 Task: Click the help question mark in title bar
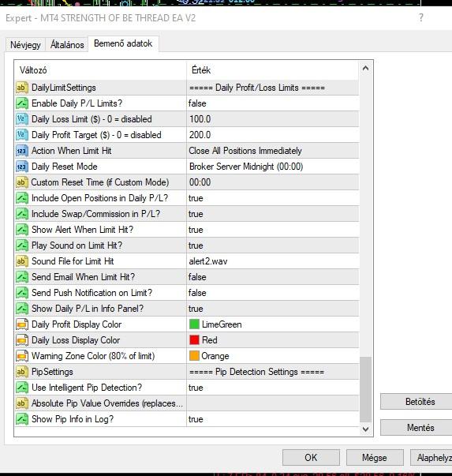tap(420, 17)
